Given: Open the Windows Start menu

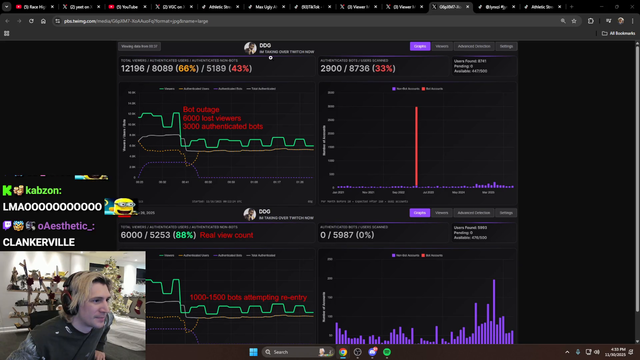Looking at the screenshot, I should click(253, 352).
